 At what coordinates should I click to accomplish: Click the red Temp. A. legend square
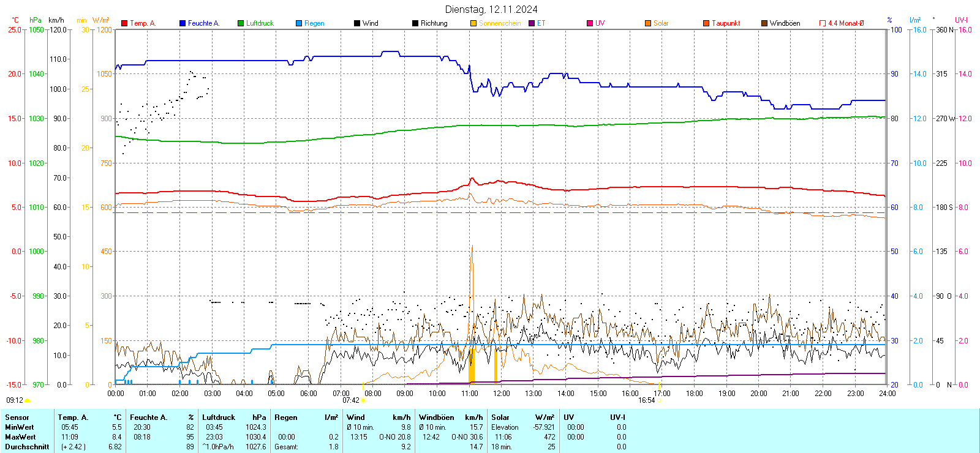[x=124, y=23]
